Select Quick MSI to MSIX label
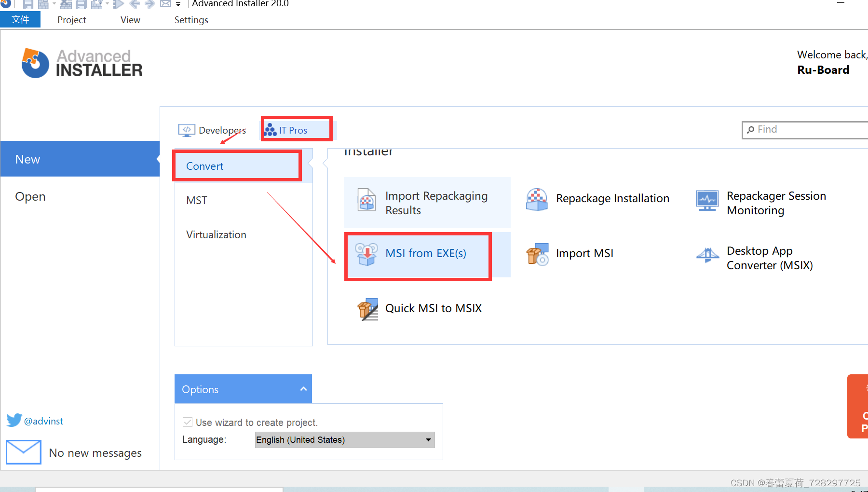 434,308
